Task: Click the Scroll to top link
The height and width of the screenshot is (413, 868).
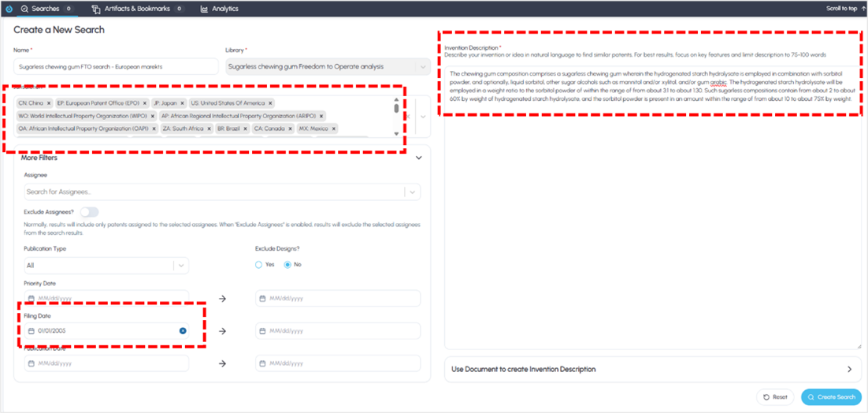Action: coord(844,9)
